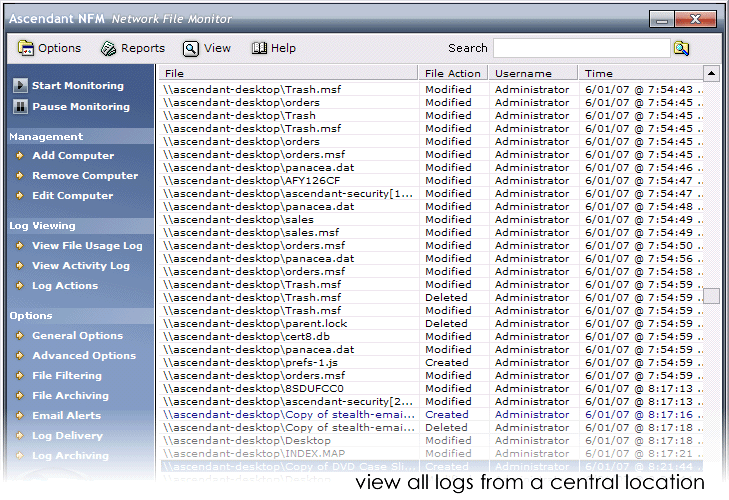Screen dimensions: 729x500
Task: Click the Options folder icon in toolbar
Action: click(x=26, y=48)
